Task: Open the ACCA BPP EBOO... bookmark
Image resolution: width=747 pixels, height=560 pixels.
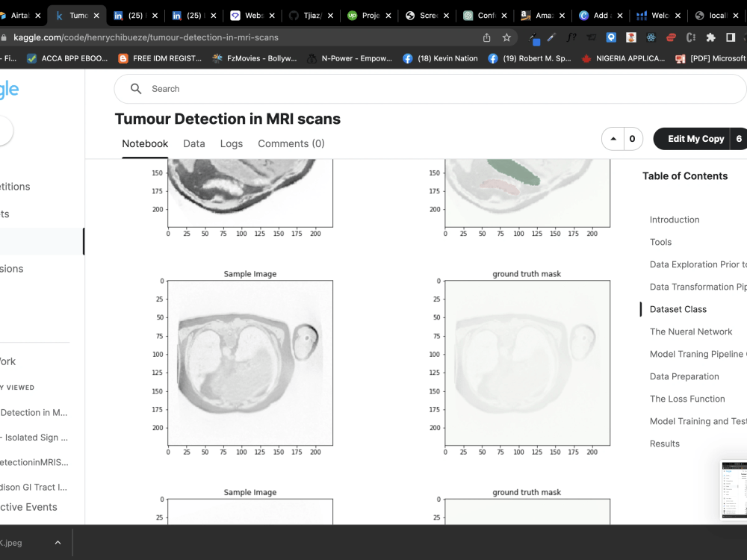Action: [x=68, y=58]
